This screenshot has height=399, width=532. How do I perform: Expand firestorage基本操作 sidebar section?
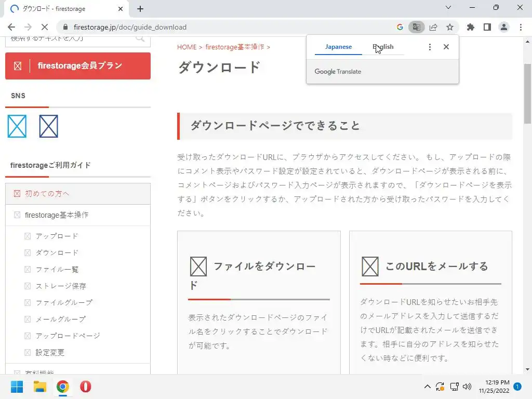click(78, 215)
